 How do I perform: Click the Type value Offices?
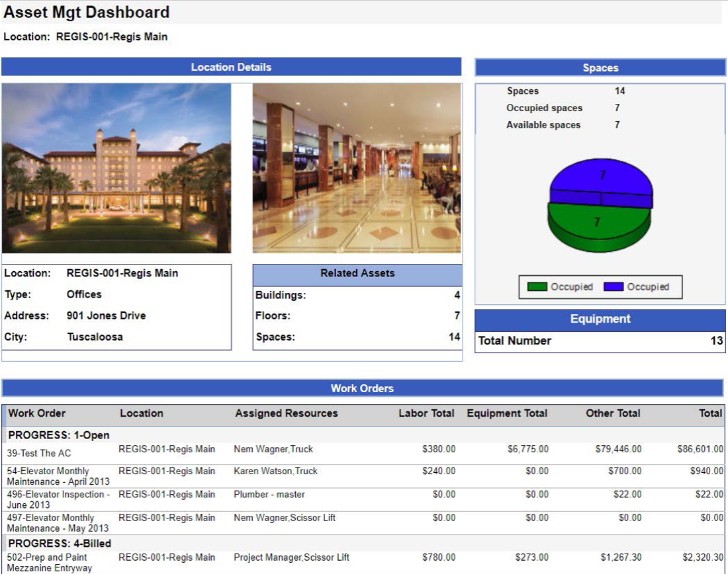click(83, 295)
